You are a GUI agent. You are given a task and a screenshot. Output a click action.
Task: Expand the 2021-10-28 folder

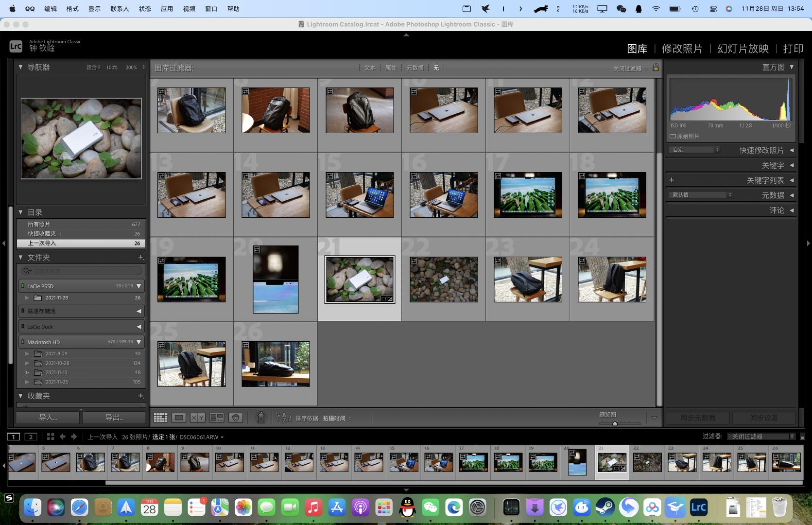[x=27, y=363]
